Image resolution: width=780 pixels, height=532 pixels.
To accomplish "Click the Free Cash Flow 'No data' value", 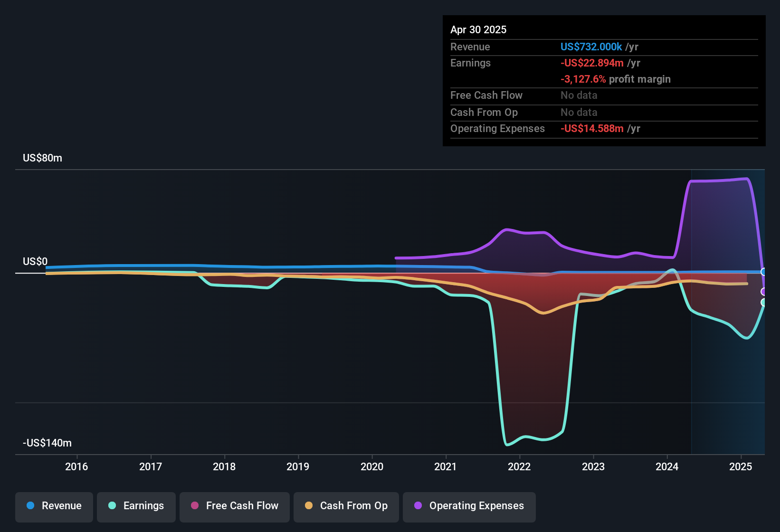I will (x=579, y=95).
